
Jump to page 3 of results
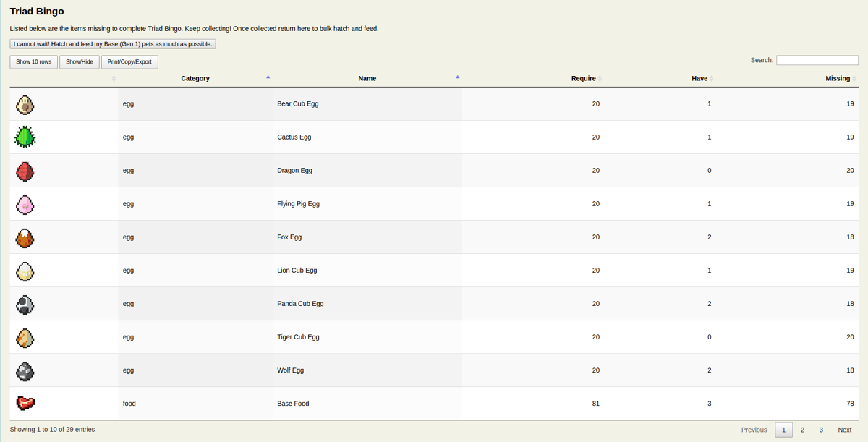(x=821, y=429)
